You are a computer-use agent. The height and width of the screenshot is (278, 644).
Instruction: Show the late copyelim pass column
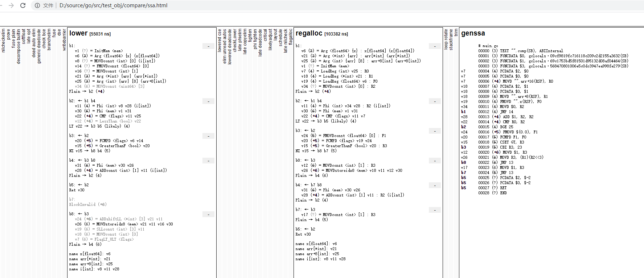[x=245, y=41]
